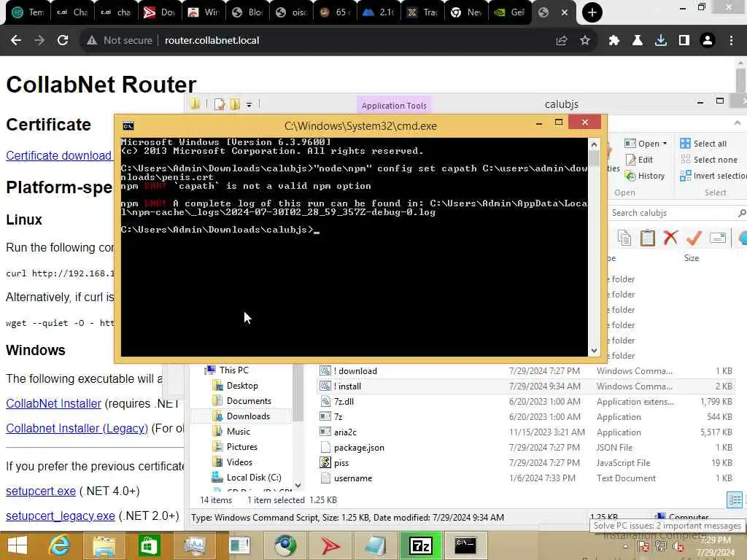Select Desktop in the navigation pane
The width and height of the screenshot is (747, 560).
tap(236, 386)
